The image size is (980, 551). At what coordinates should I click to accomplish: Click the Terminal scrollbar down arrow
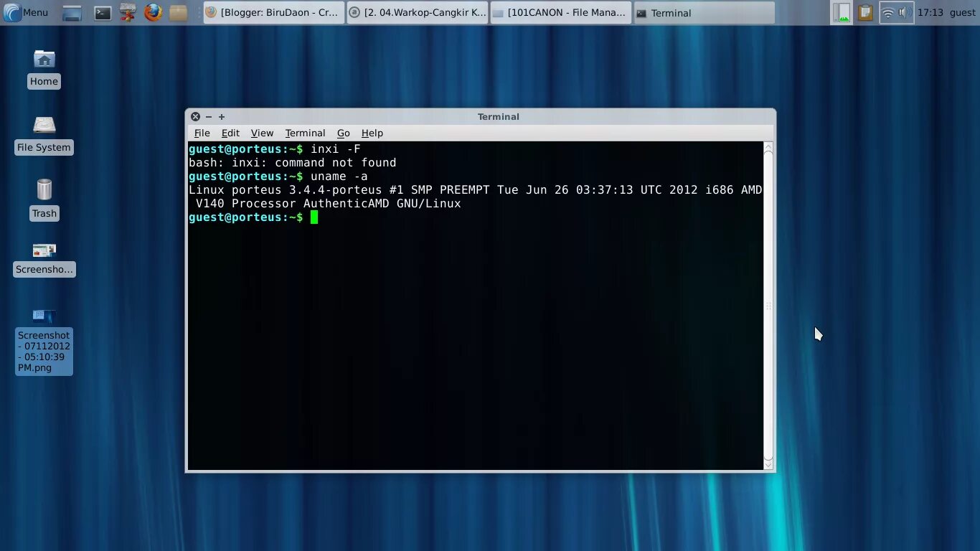pos(768,463)
